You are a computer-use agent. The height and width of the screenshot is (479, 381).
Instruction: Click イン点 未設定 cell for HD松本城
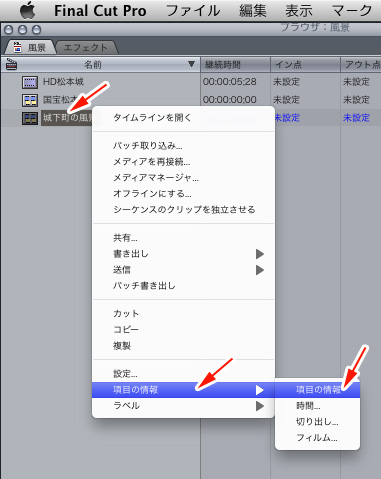286,82
